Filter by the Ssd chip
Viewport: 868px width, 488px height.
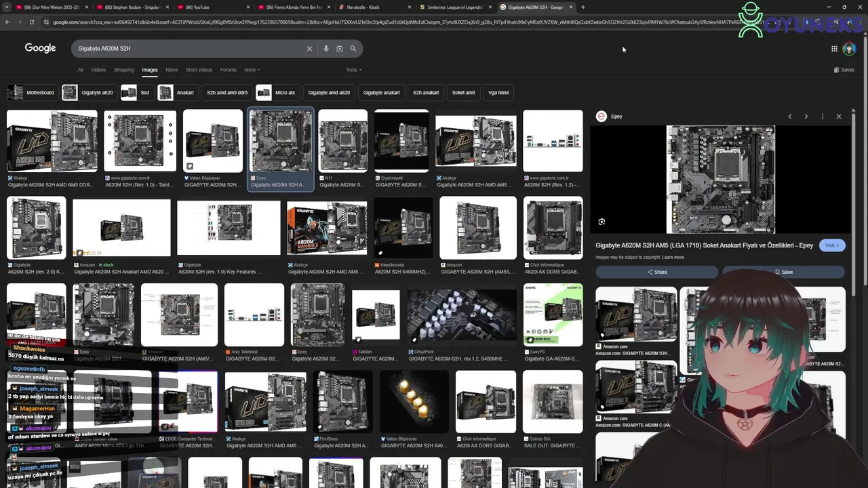coord(136,93)
